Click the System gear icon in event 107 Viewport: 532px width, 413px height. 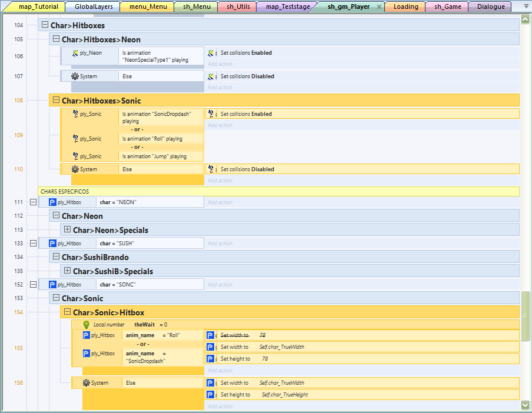pos(75,76)
